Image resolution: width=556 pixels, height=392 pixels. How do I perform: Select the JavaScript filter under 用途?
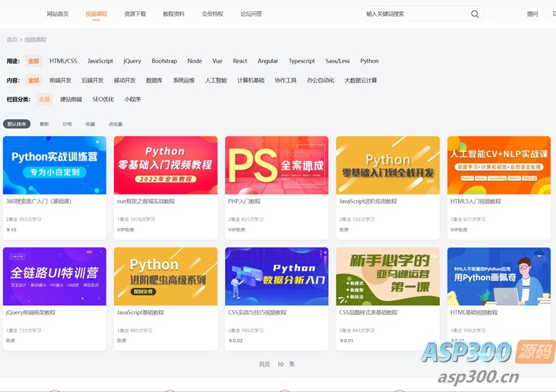coord(100,61)
